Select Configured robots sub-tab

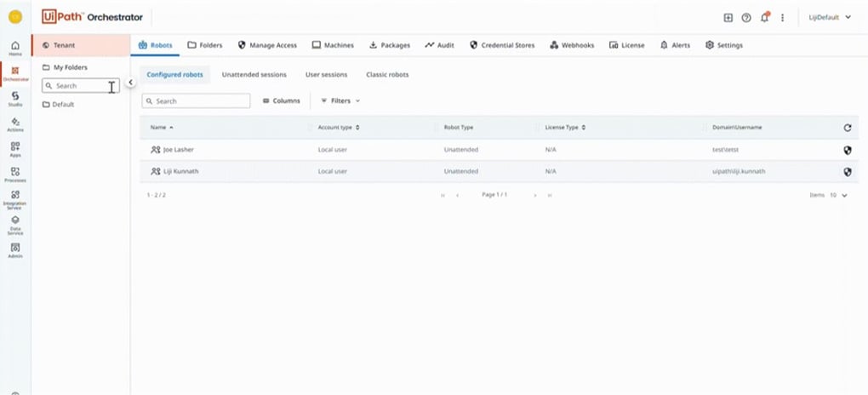point(175,74)
